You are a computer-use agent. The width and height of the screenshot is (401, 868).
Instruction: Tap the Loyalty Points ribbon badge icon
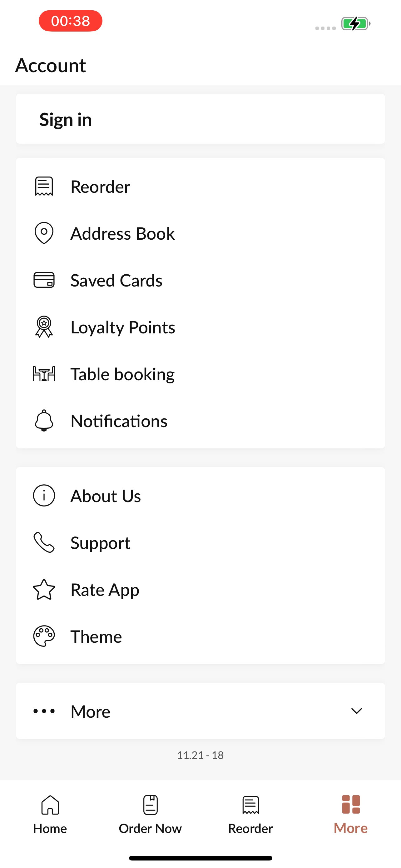tap(44, 327)
